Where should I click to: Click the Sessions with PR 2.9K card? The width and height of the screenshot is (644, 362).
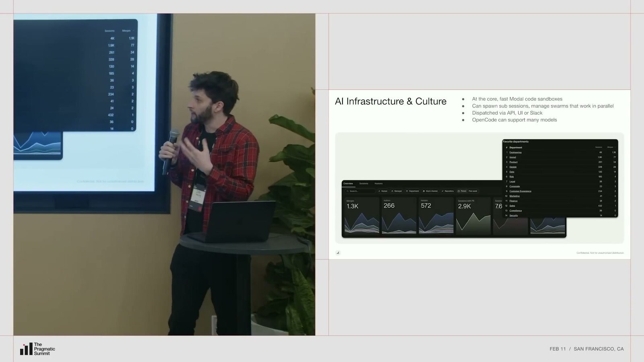[473, 216]
